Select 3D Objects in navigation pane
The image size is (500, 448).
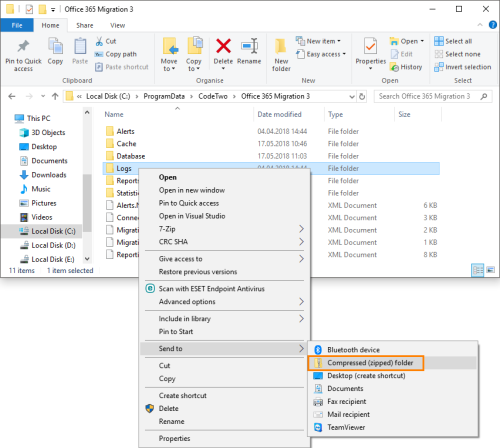(x=42, y=133)
